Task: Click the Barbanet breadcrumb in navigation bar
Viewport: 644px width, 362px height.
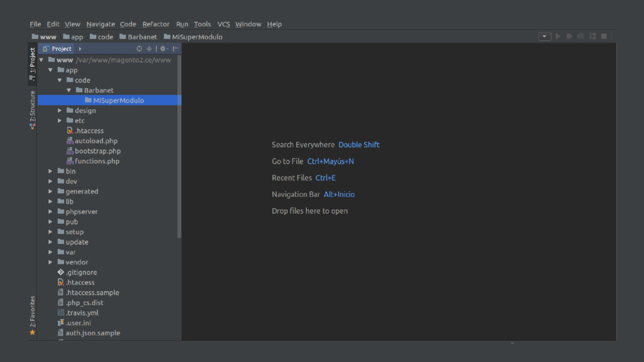Action: (138, 37)
